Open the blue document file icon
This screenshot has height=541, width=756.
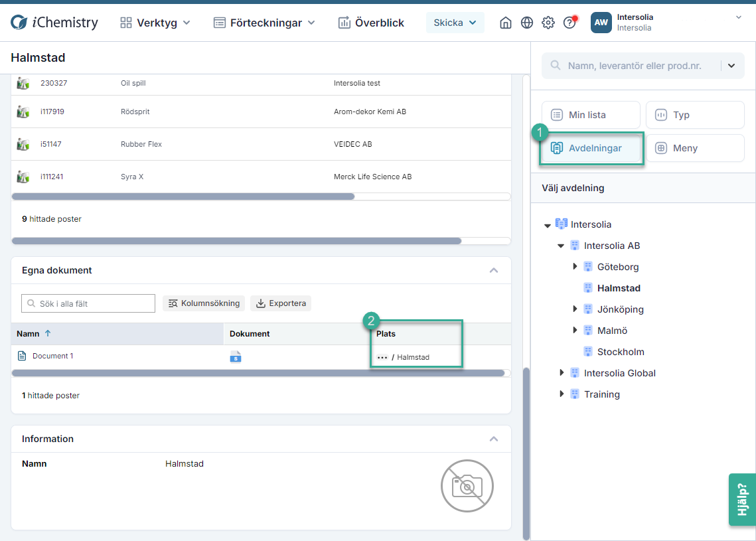click(x=235, y=357)
